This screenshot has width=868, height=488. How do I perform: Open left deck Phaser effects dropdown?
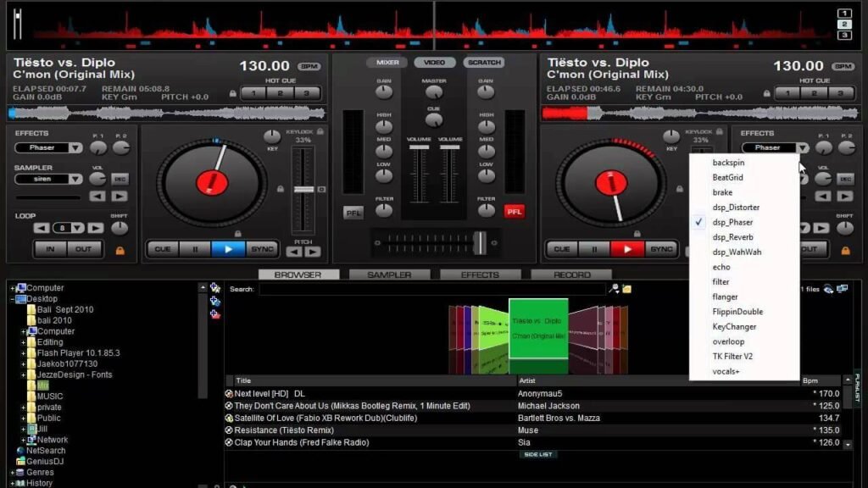75,147
